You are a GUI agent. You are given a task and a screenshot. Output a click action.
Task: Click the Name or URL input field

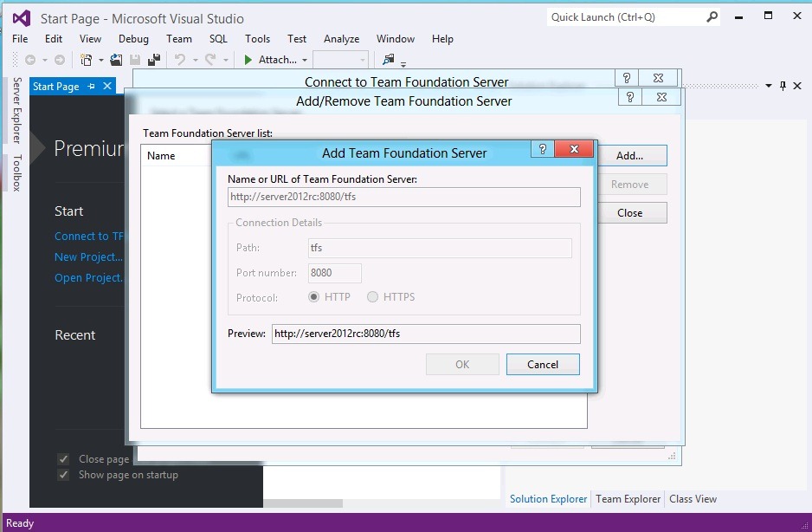(x=403, y=198)
